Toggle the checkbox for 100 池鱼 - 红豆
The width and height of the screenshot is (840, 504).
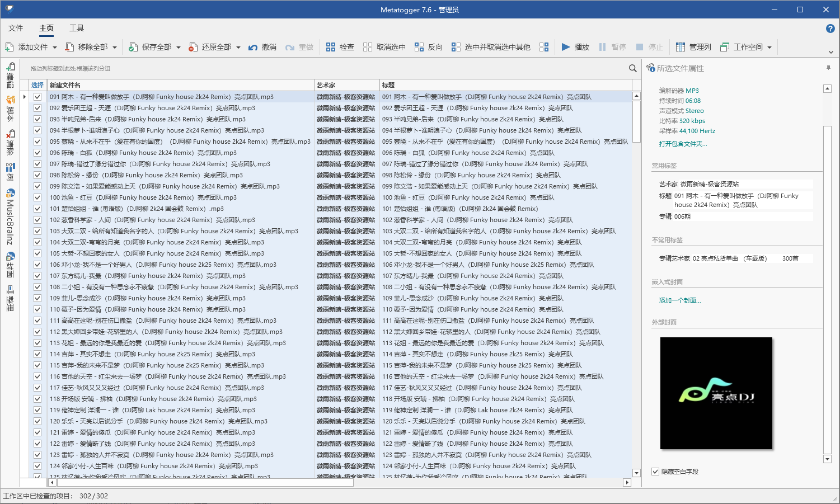click(x=37, y=197)
